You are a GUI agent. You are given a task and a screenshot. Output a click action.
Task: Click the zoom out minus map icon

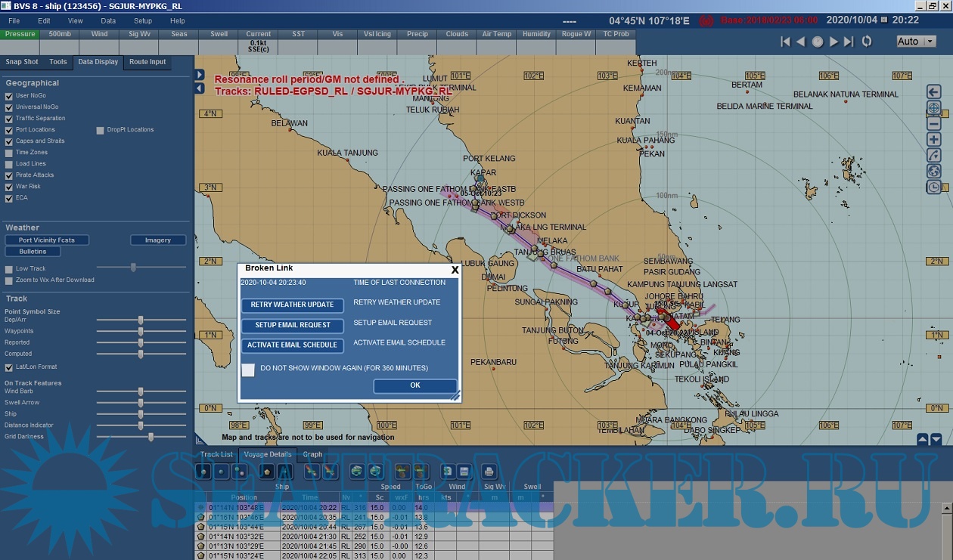[x=934, y=124]
